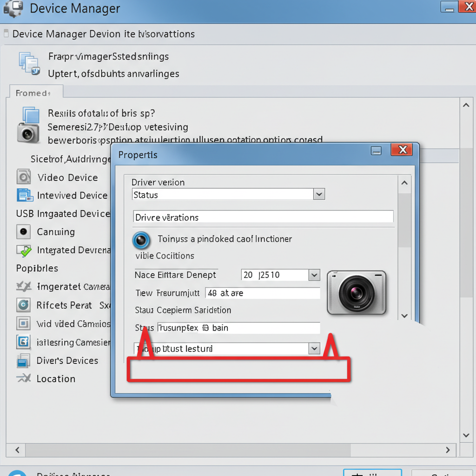Click the Intevived Device icon

25,195
